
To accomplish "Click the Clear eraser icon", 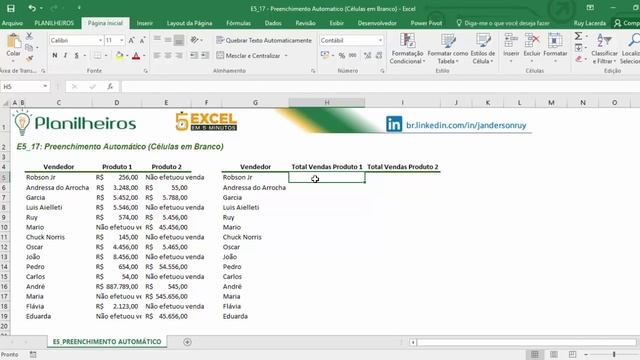I will coord(578,60).
